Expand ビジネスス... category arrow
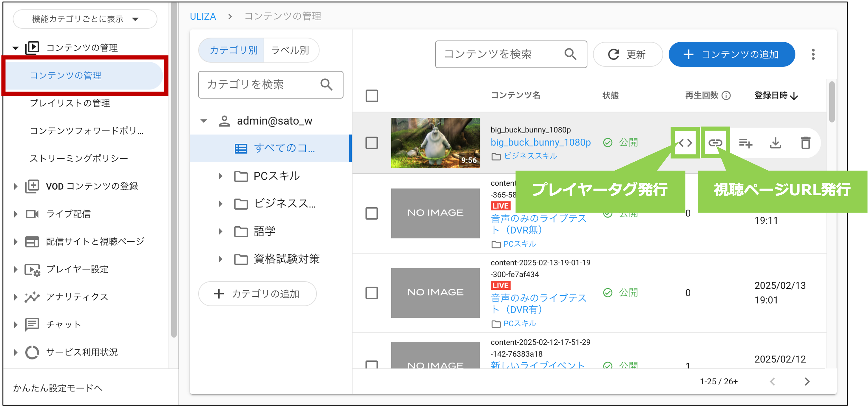Viewport: 868px width, 407px height. pyautogui.click(x=220, y=204)
